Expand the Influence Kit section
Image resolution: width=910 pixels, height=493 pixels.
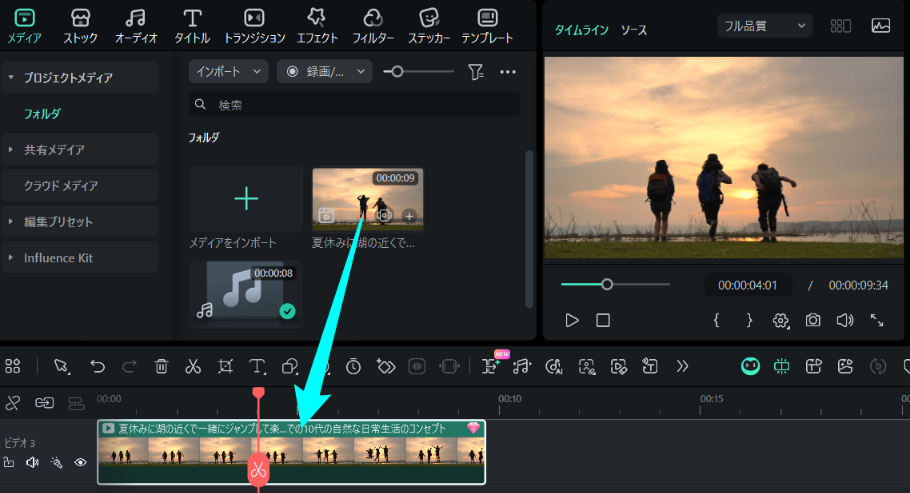click(10, 257)
